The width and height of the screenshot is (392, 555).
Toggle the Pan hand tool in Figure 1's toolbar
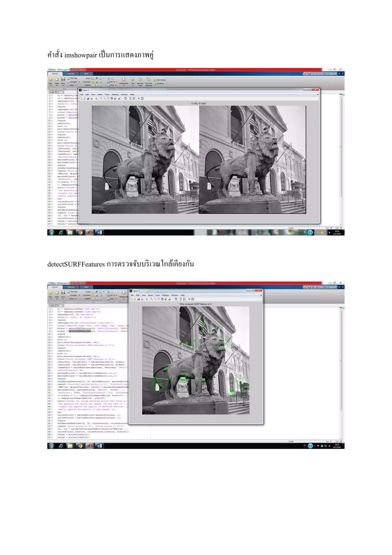pos(108,99)
